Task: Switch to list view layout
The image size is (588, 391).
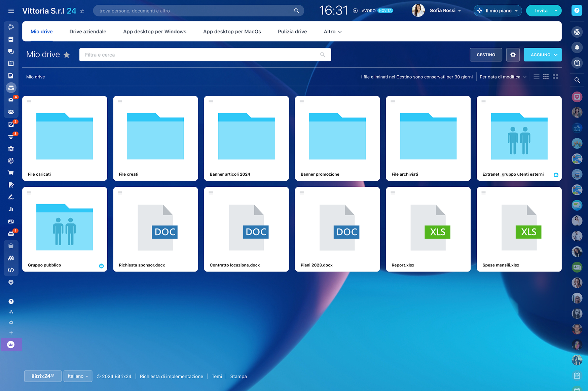Action: click(537, 77)
